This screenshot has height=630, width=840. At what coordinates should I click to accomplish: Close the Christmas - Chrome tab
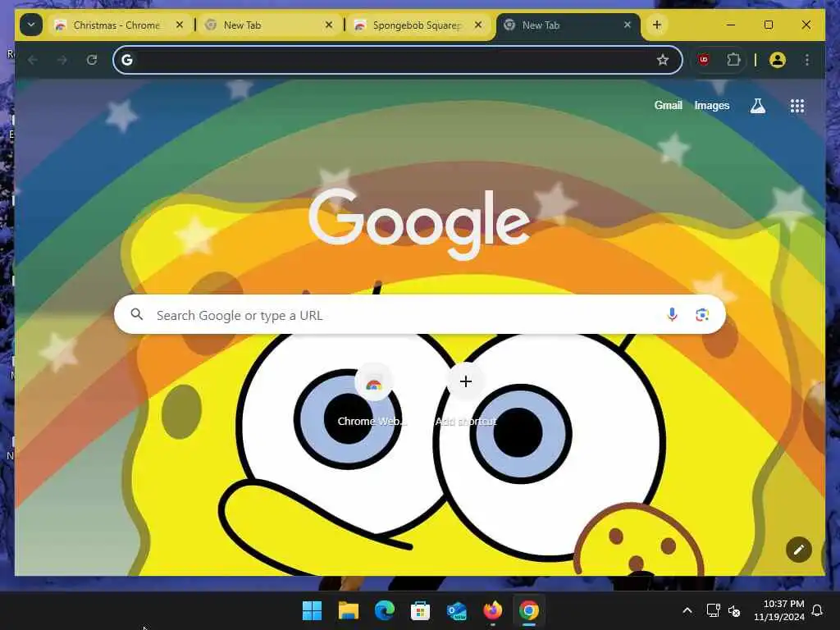click(x=180, y=25)
